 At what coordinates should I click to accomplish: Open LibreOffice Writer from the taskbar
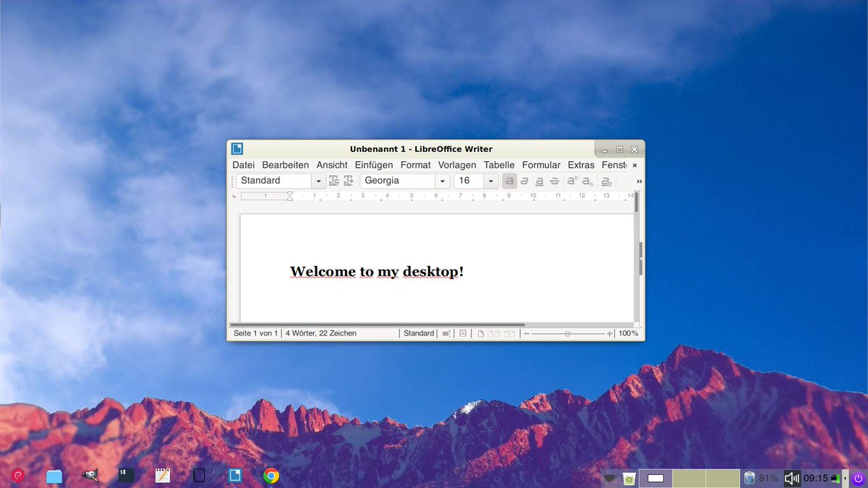tap(235, 476)
